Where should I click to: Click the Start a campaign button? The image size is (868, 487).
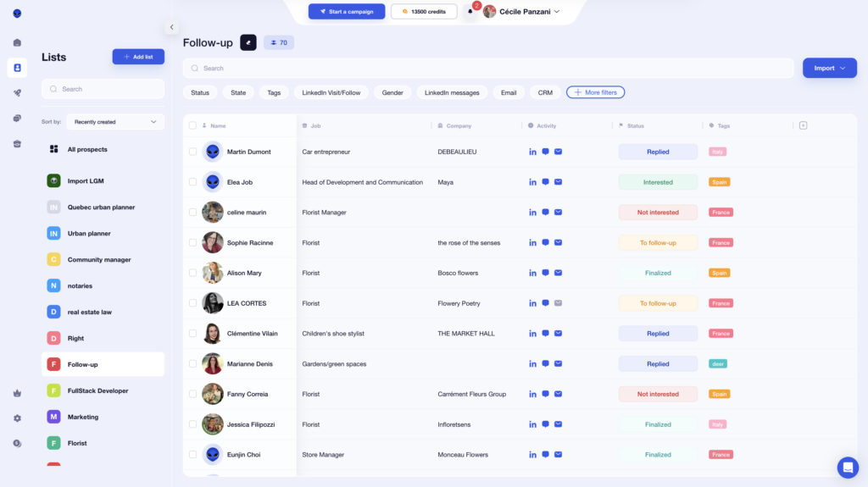tap(347, 12)
